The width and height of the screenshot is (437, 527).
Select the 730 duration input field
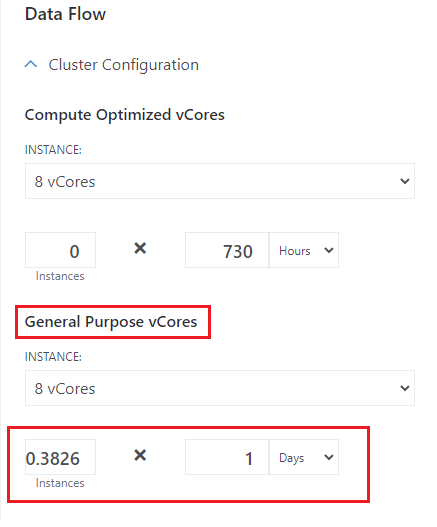pyautogui.click(x=227, y=250)
